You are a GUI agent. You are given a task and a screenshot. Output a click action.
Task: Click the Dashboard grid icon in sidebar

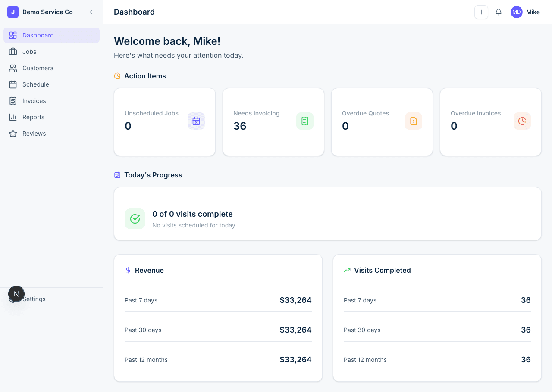click(13, 35)
